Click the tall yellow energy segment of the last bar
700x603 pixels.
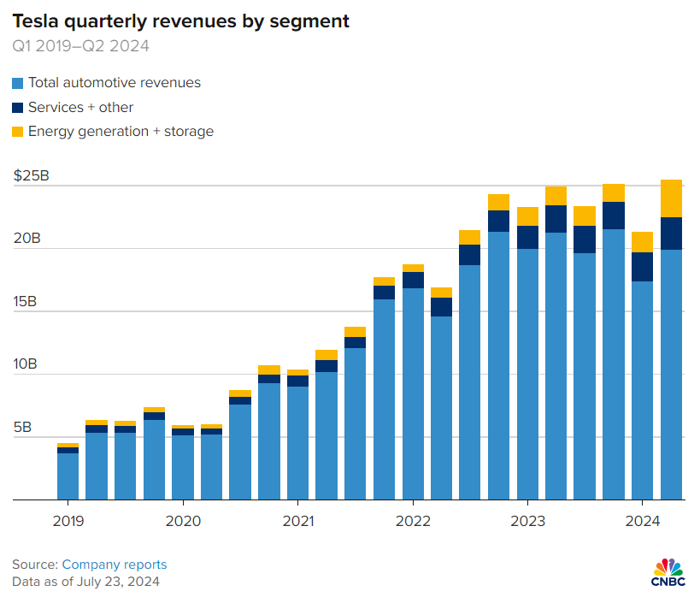point(671,198)
